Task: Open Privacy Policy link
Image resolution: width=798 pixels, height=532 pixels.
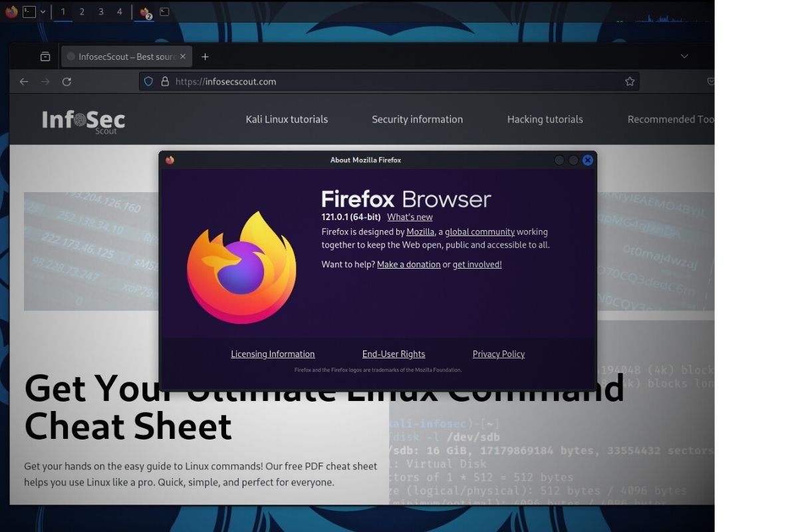Action: pos(499,354)
